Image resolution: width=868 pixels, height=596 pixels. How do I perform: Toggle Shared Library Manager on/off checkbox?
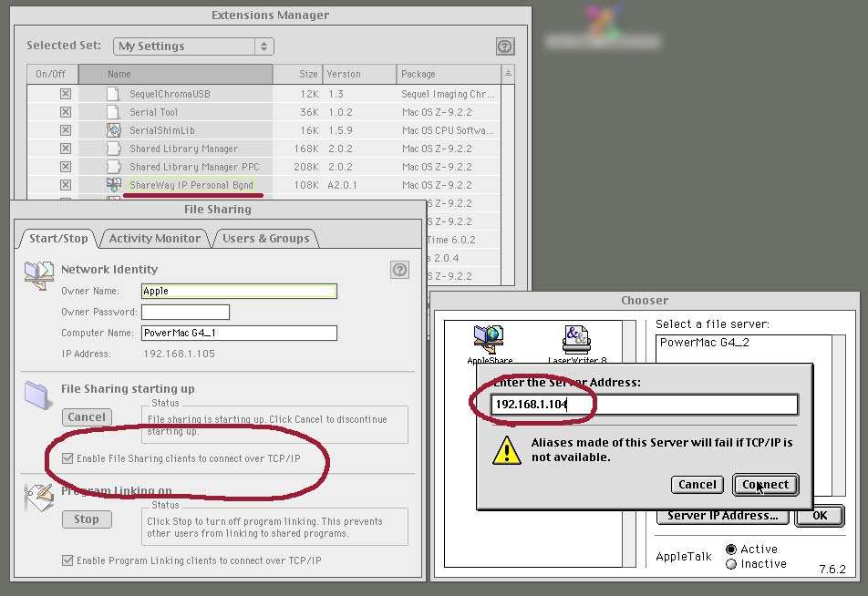click(x=66, y=149)
